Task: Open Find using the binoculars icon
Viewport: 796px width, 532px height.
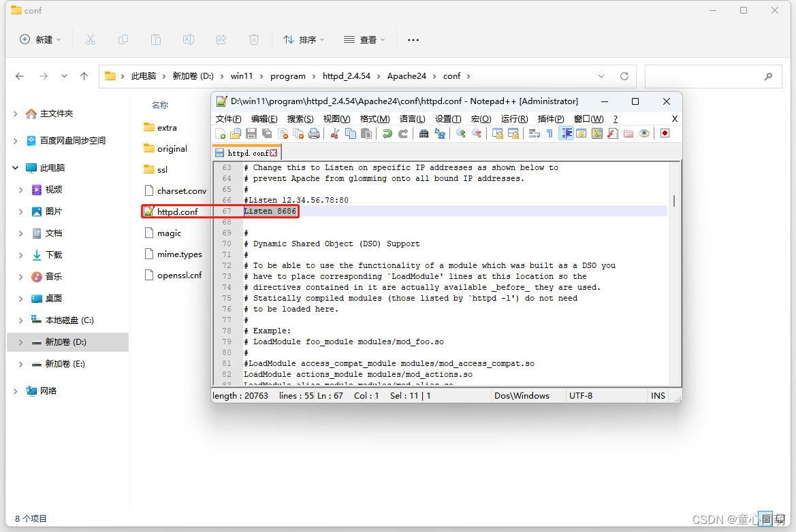Action: tap(424, 133)
